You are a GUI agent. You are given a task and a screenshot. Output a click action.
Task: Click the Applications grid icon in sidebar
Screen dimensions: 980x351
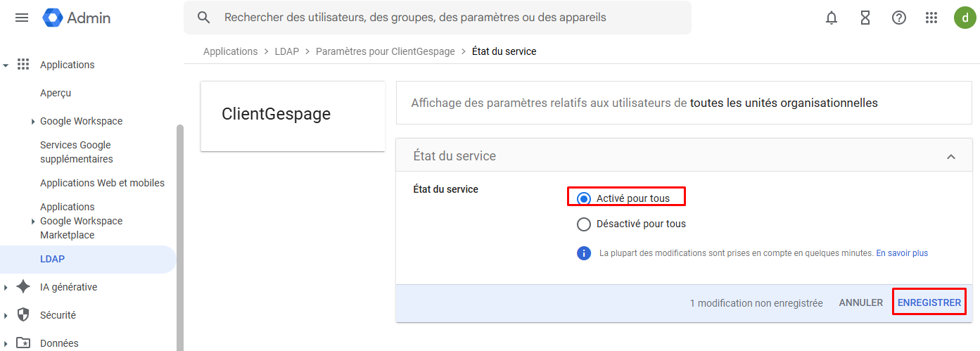coord(23,65)
